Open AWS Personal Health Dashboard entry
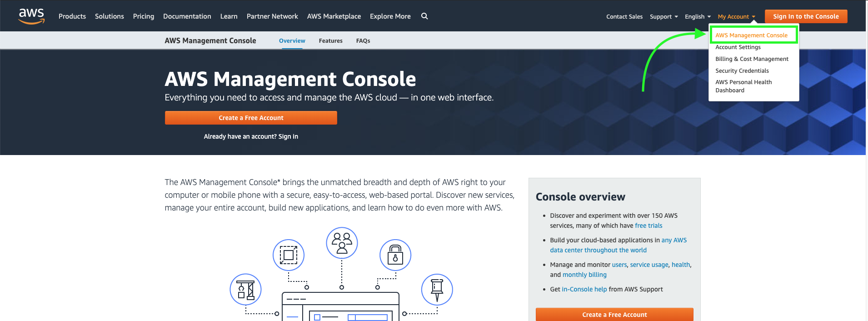This screenshot has height=321, width=868. 743,86
